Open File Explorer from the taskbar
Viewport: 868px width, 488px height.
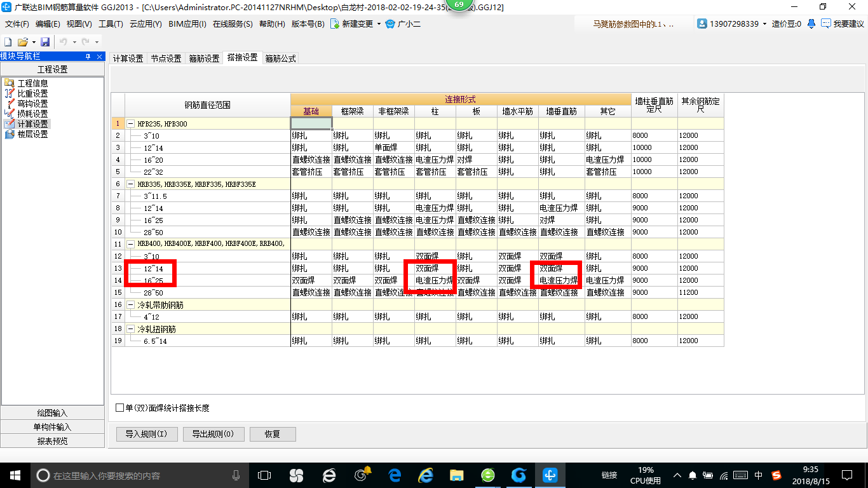(x=456, y=475)
